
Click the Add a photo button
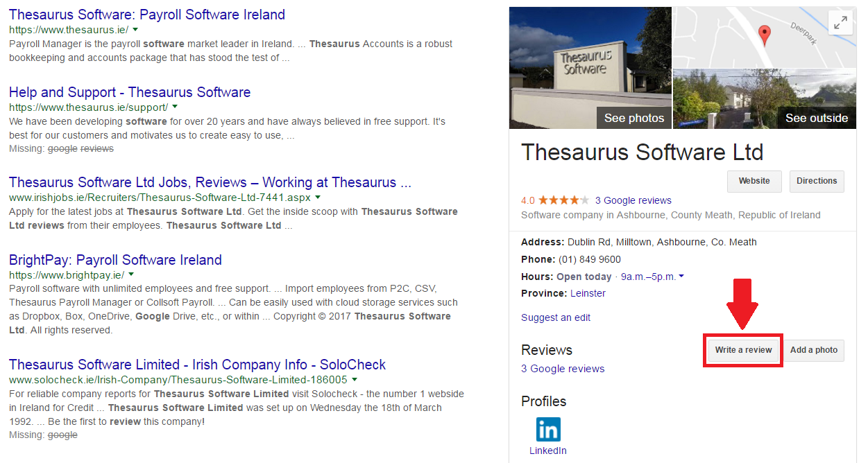[x=814, y=350]
